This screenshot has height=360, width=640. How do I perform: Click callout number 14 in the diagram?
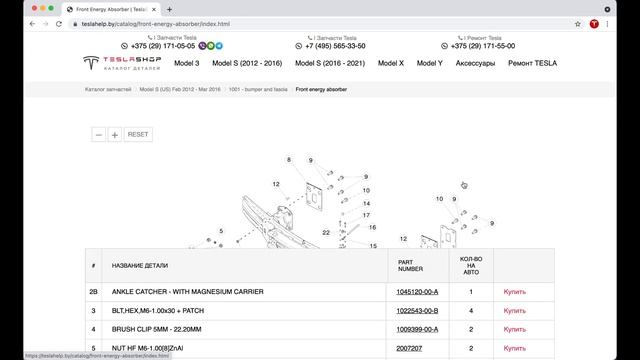pos(367,203)
